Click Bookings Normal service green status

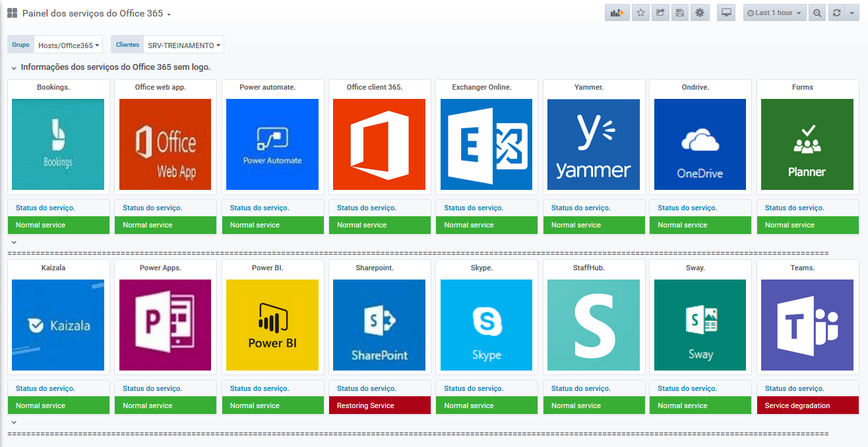pyautogui.click(x=59, y=225)
